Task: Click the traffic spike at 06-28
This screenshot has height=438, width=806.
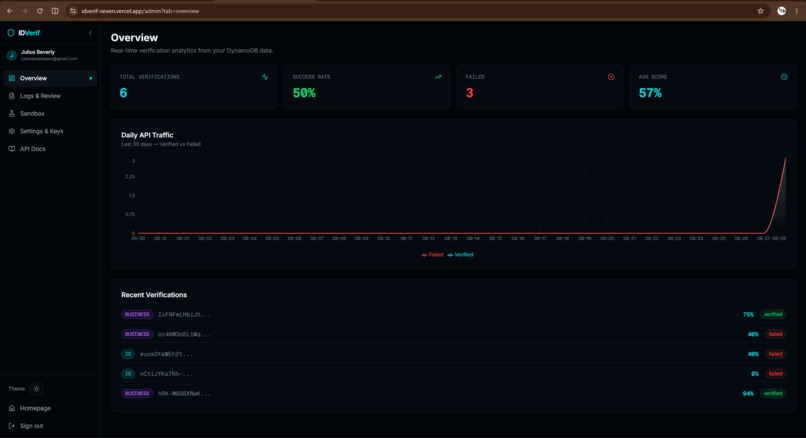Action: 785,159
